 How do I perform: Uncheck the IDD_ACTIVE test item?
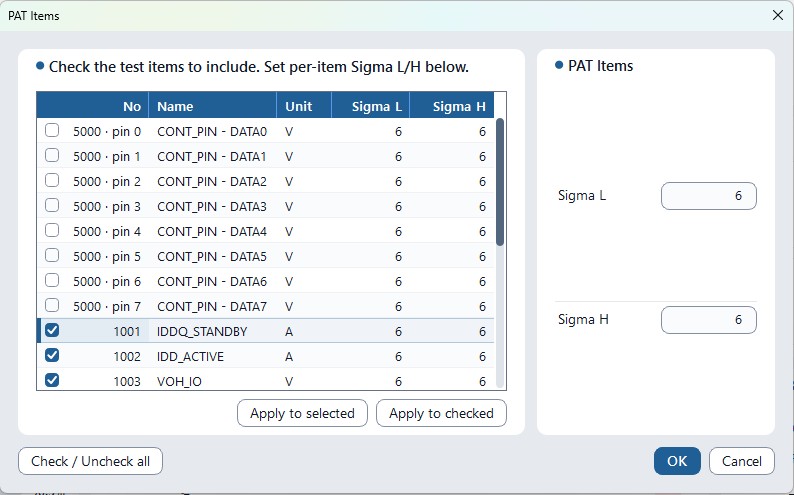pos(52,355)
